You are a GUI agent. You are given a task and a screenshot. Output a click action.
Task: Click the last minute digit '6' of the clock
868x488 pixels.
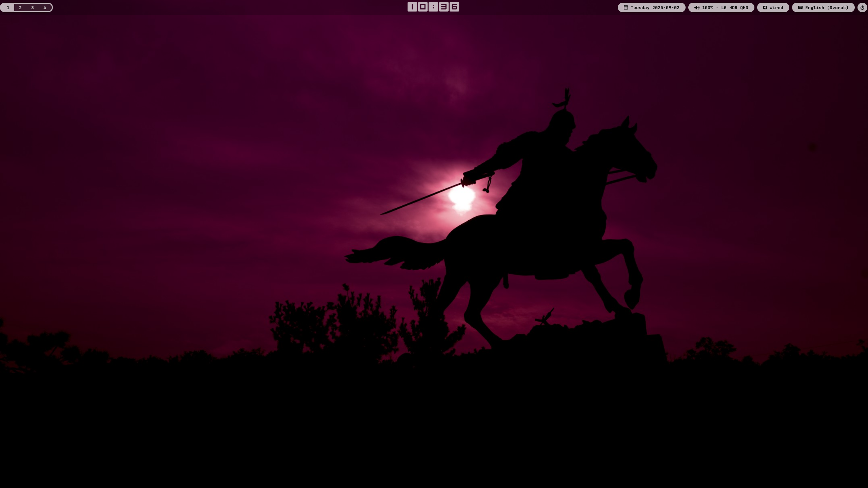454,7
